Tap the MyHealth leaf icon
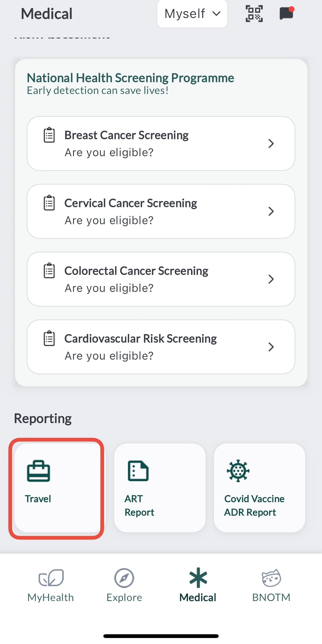Viewport: 322px width, 644px height. point(51,578)
